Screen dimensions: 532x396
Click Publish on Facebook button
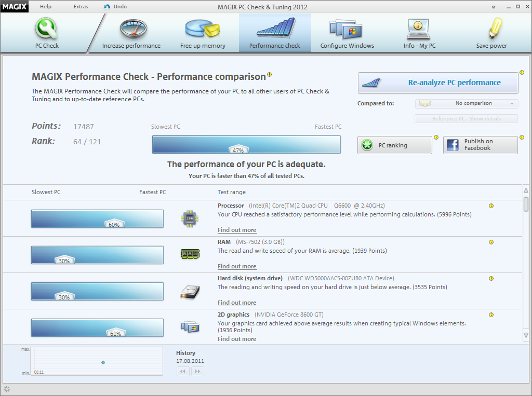tap(481, 145)
